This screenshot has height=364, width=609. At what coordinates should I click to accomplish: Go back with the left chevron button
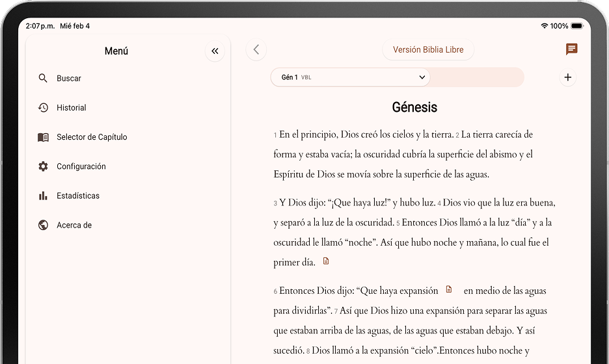256,49
